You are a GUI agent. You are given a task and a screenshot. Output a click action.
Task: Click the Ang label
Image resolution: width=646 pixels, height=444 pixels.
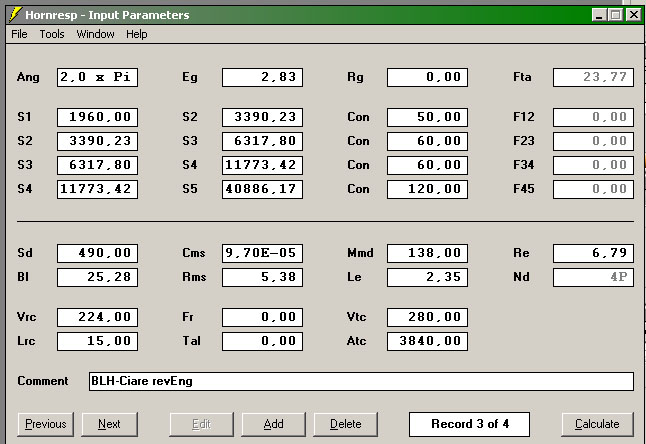coord(28,77)
